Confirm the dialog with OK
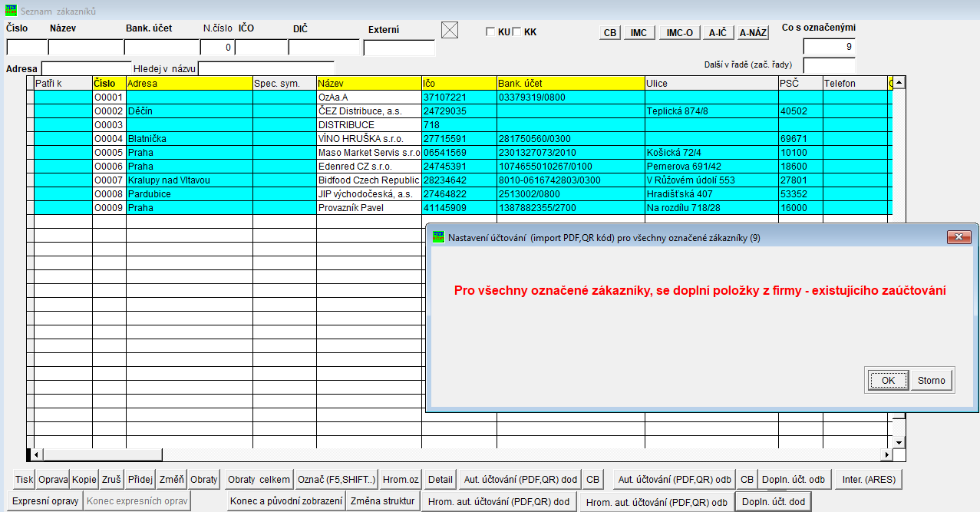 pyautogui.click(x=888, y=380)
